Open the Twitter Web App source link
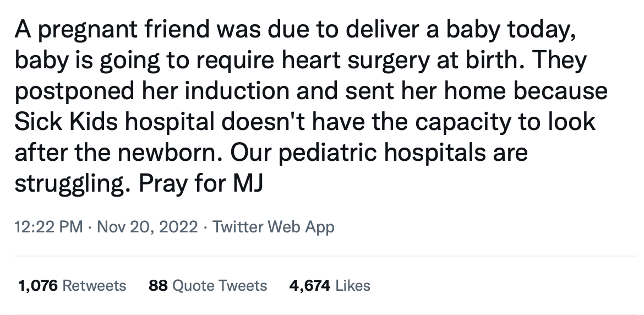 273,226
